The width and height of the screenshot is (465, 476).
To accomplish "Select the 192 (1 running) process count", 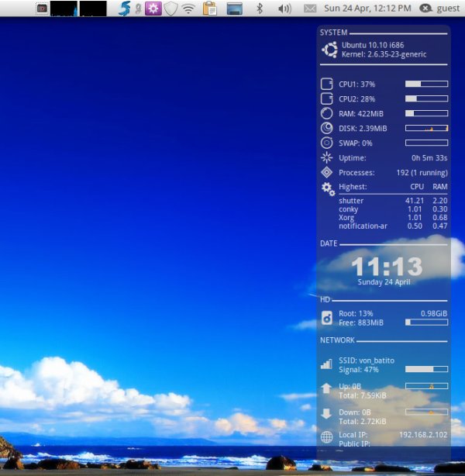I will pos(422,173).
